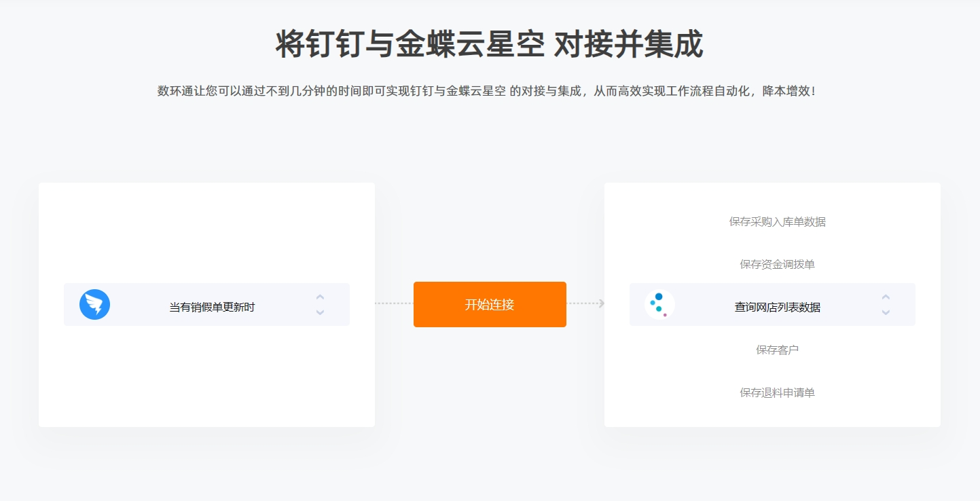Select the action 查询网店列表数据

click(778, 307)
